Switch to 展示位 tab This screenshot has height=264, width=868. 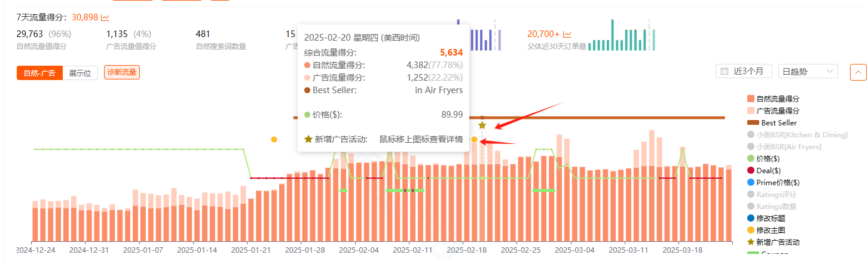[x=80, y=73]
